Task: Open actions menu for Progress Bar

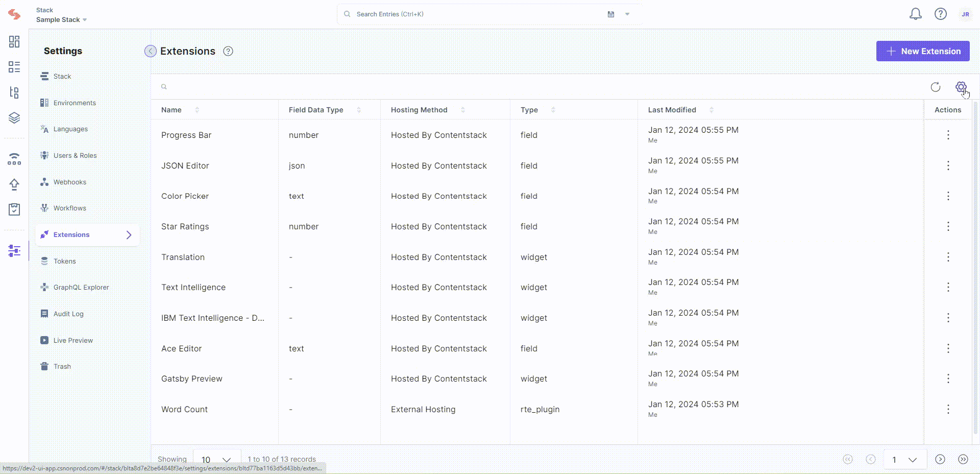Action: coord(948,135)
